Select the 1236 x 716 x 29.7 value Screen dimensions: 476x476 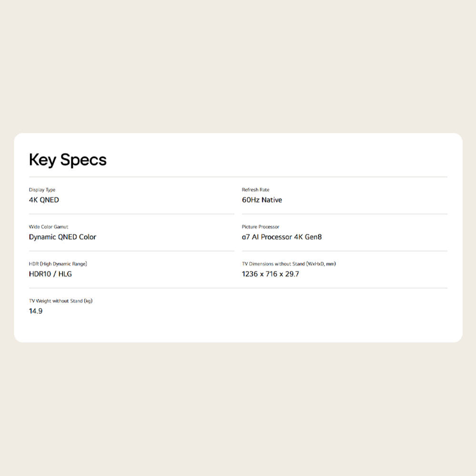[x=270, y=274]
